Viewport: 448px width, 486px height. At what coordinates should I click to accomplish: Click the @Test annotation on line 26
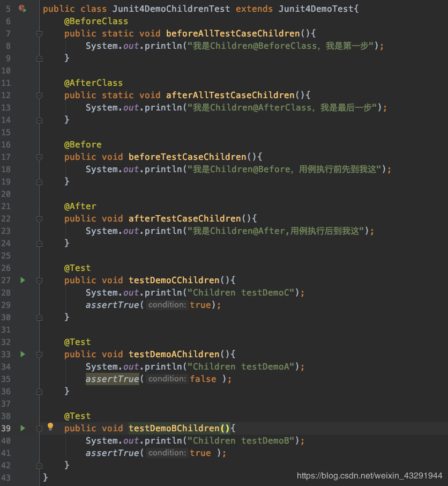[77, 268]
